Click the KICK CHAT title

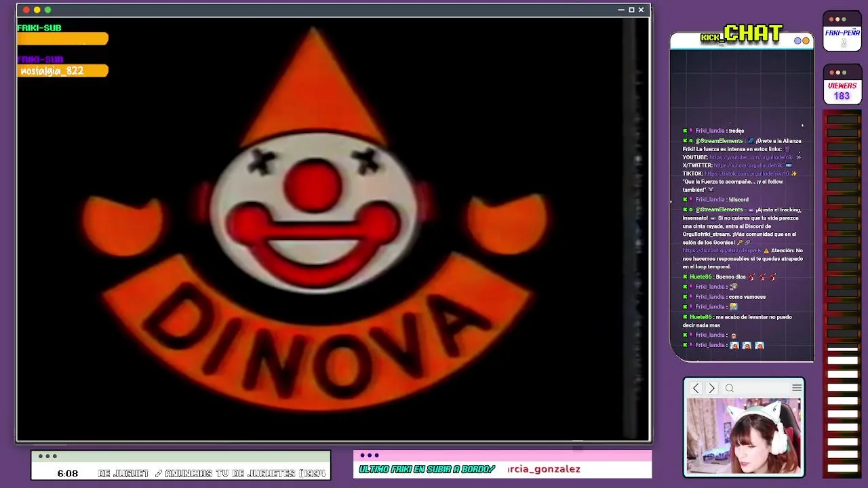741,34
